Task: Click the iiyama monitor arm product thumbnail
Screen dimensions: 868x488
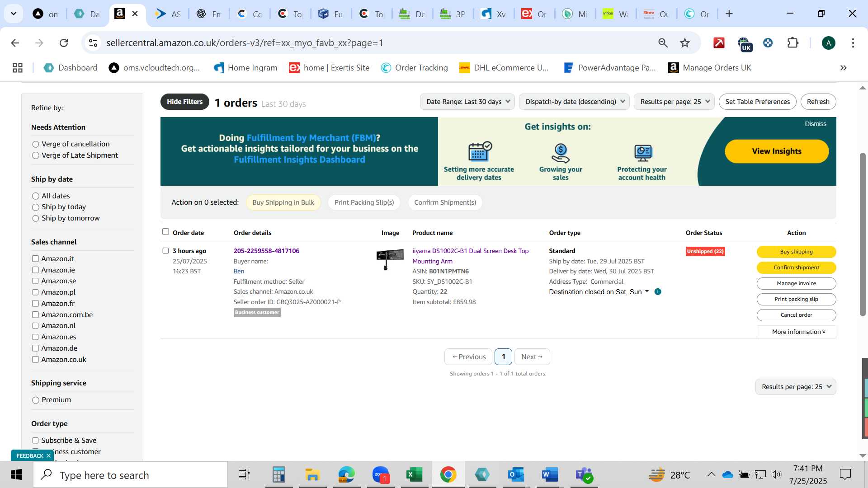Action: (390, 259)
